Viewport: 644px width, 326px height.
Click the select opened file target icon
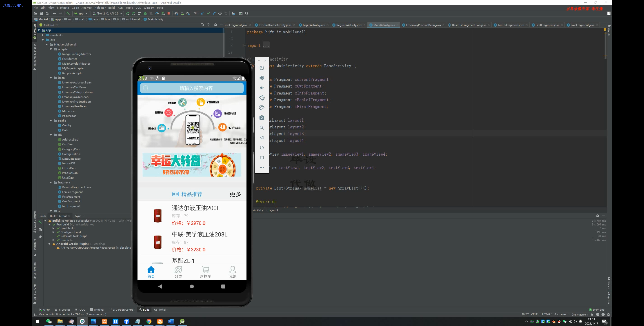pos(202,25)
